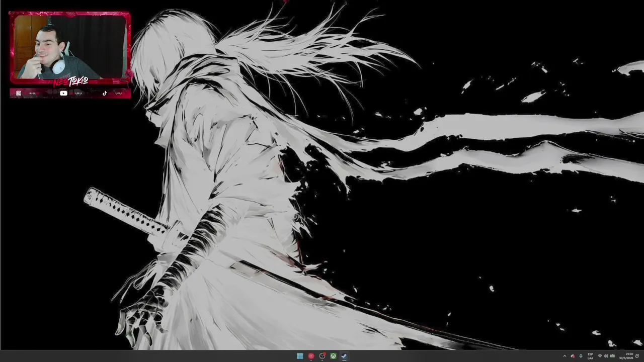Viewport: 644px width, 362px height.
Task: Click the YouTube icon in the webcam overlay
Action: click(63, 93)
